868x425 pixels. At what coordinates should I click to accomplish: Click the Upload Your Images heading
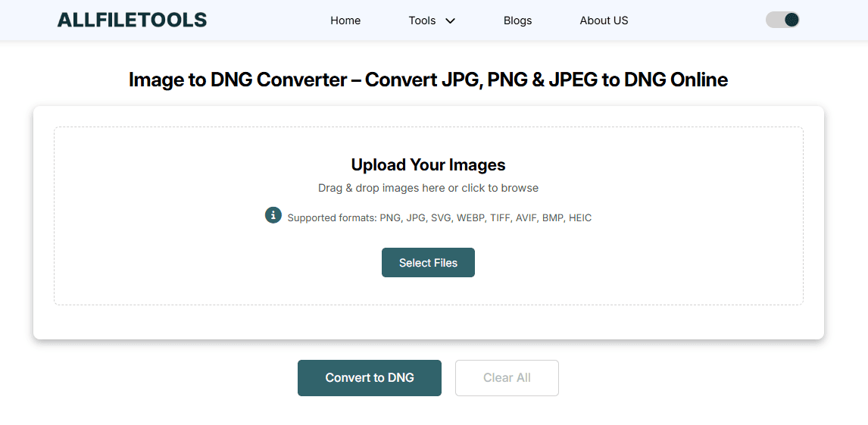[428, 165]
